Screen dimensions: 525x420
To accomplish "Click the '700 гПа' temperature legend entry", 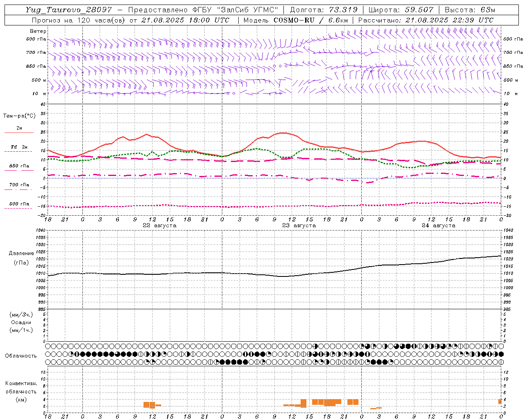I will point(19,185).
